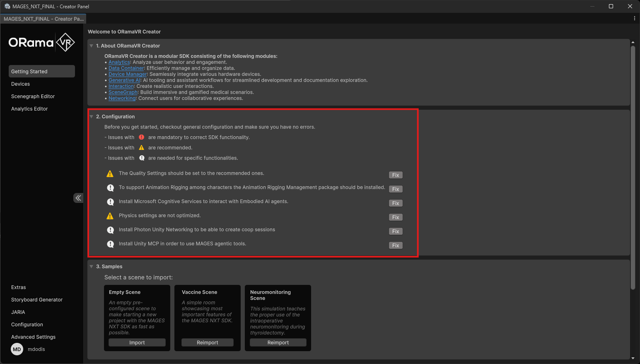This screenshot has height=364, width=640.
Task: Collapse the sidebar with double-chevron icon
Action: pyautogui.click(x=78, y=198)
